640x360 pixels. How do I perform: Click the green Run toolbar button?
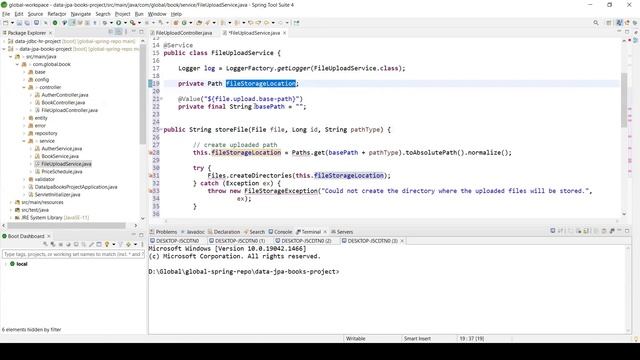click(x=118, y=23)
